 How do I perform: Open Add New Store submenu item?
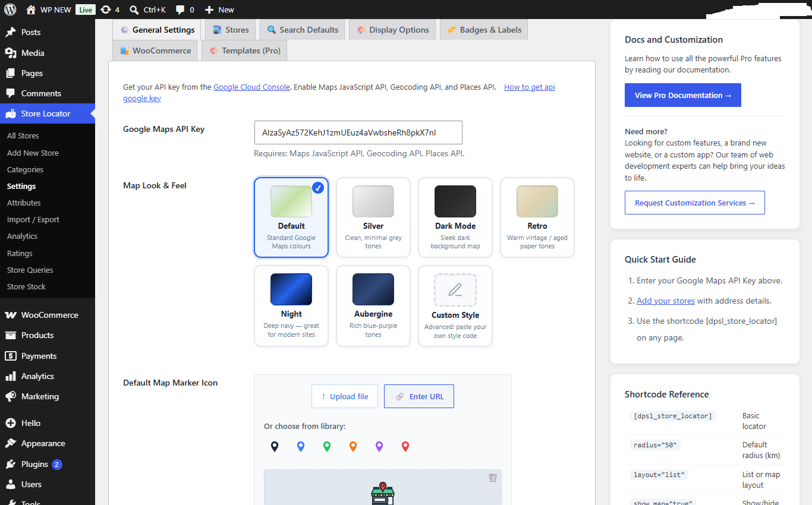33,153
